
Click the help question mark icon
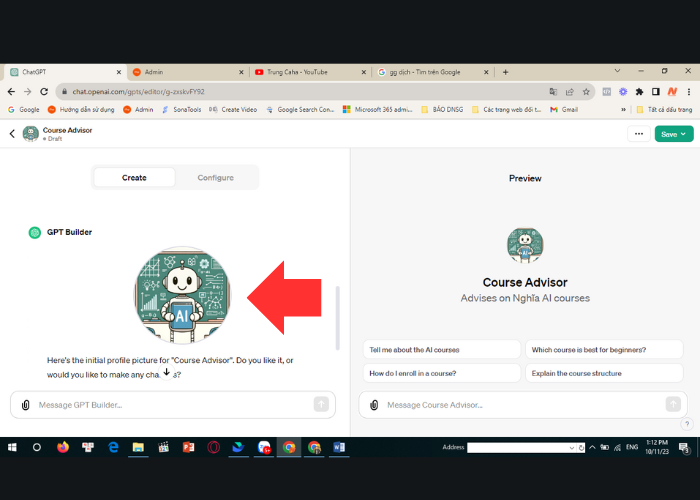pyautogui.click(x=686, y=424)
